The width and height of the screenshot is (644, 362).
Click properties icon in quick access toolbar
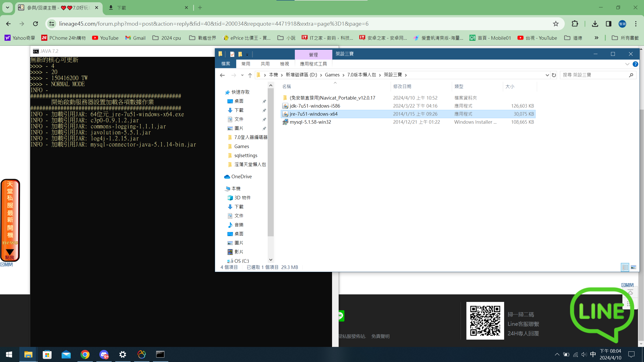click(x=232, y=54)
